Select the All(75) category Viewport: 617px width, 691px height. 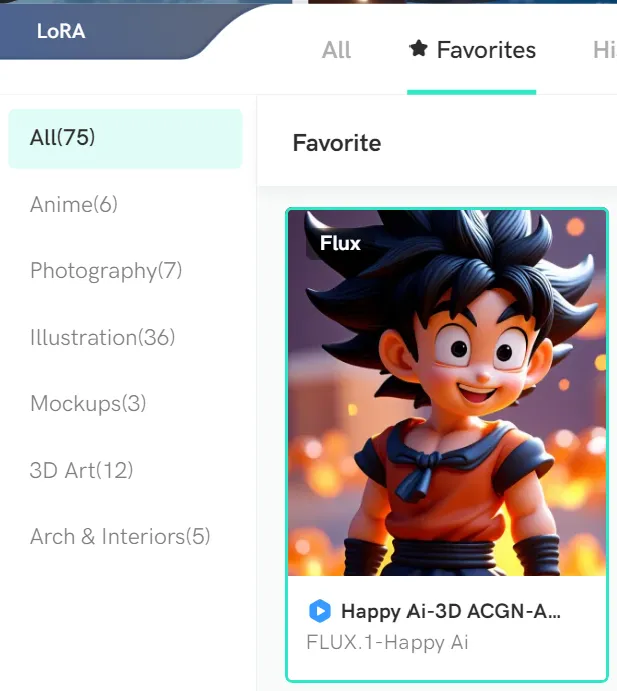125,138
